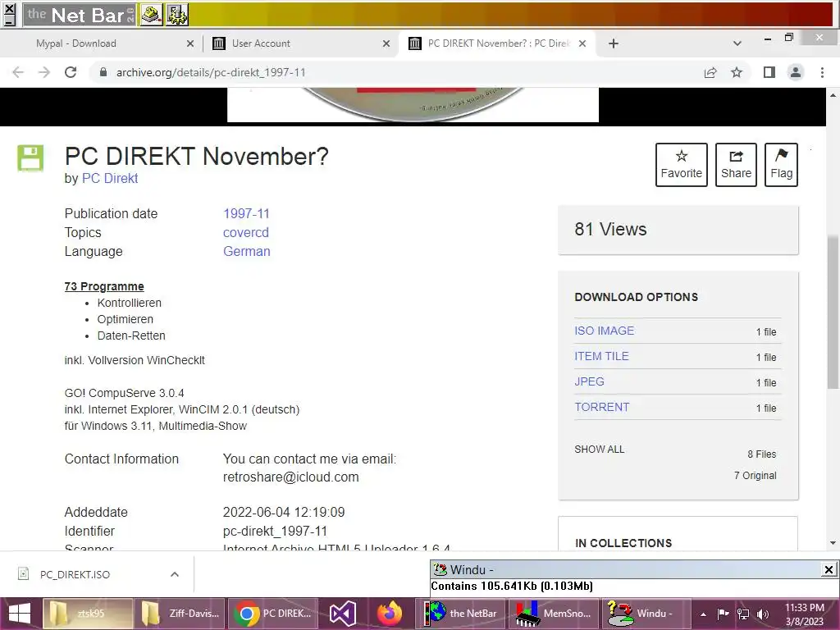
Task: Toggle the Chrome side panel icon
Action: coord(769,72)
